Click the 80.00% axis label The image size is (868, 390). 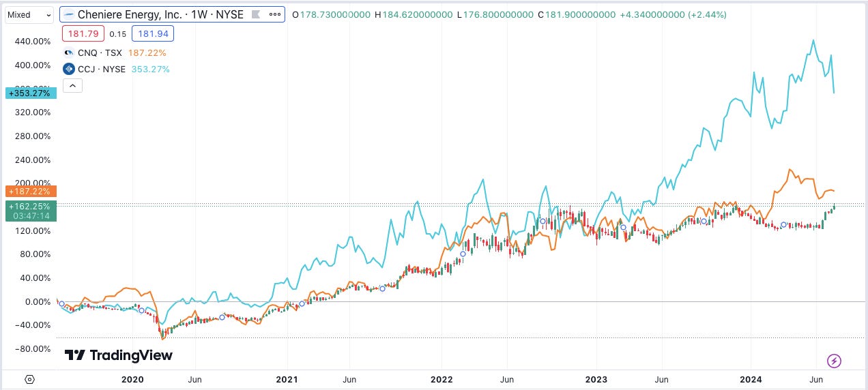pos(34,254)
